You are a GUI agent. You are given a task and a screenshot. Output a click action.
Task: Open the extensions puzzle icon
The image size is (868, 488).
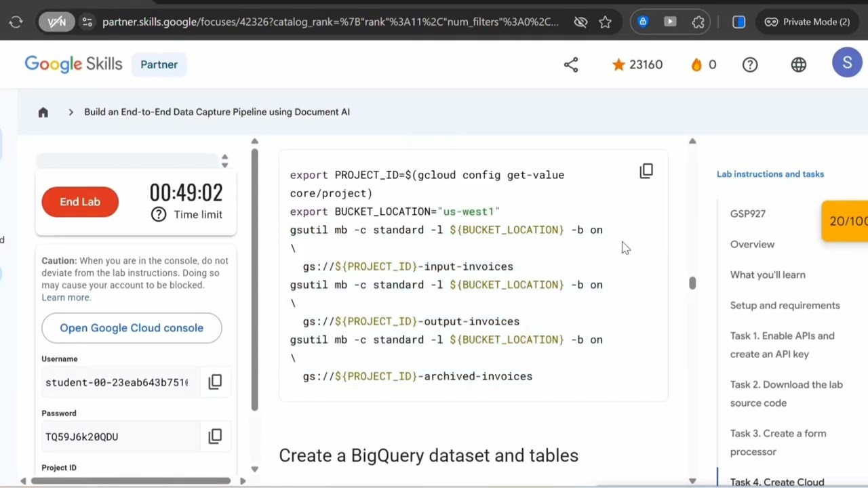point(698,22)
